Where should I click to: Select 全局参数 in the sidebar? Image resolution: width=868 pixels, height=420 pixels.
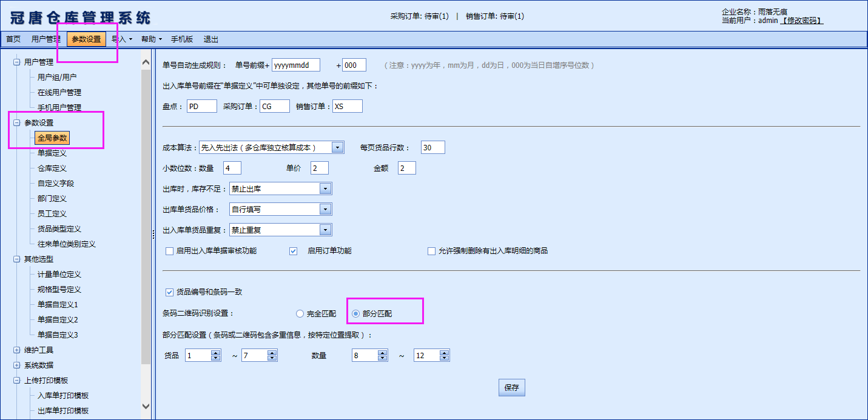click(52, 138)
